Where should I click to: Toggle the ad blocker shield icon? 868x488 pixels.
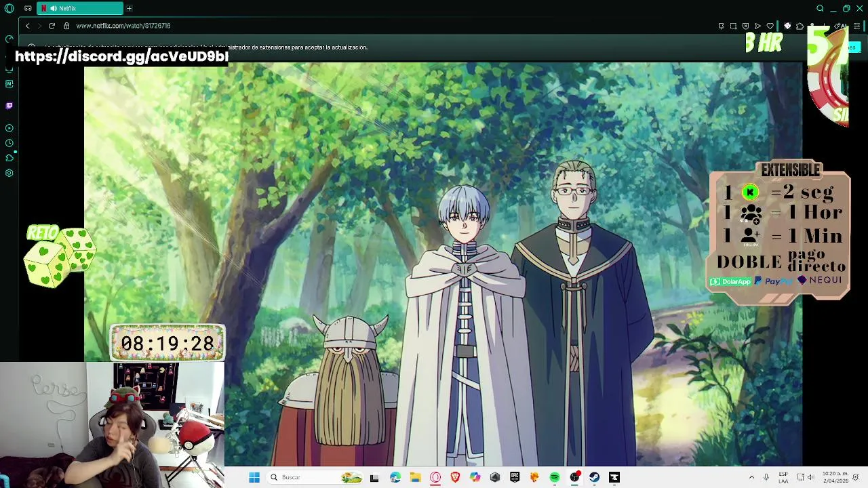coord(745,26)
